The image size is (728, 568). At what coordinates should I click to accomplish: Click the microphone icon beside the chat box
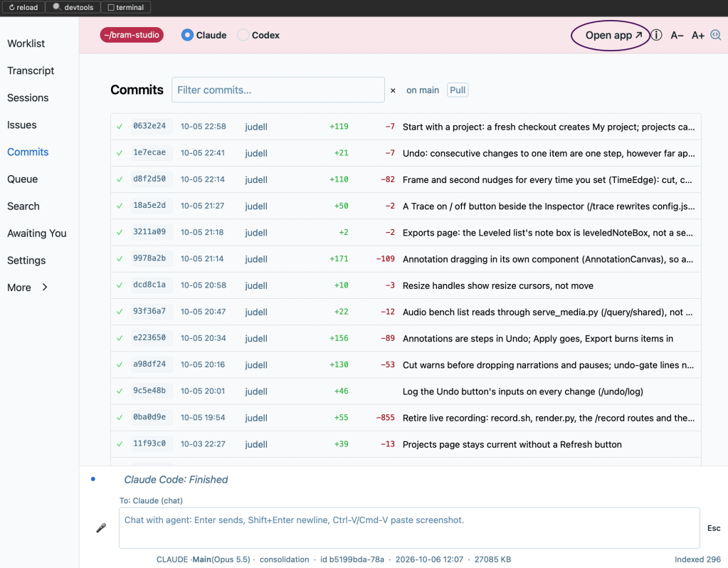coord(101,527)
